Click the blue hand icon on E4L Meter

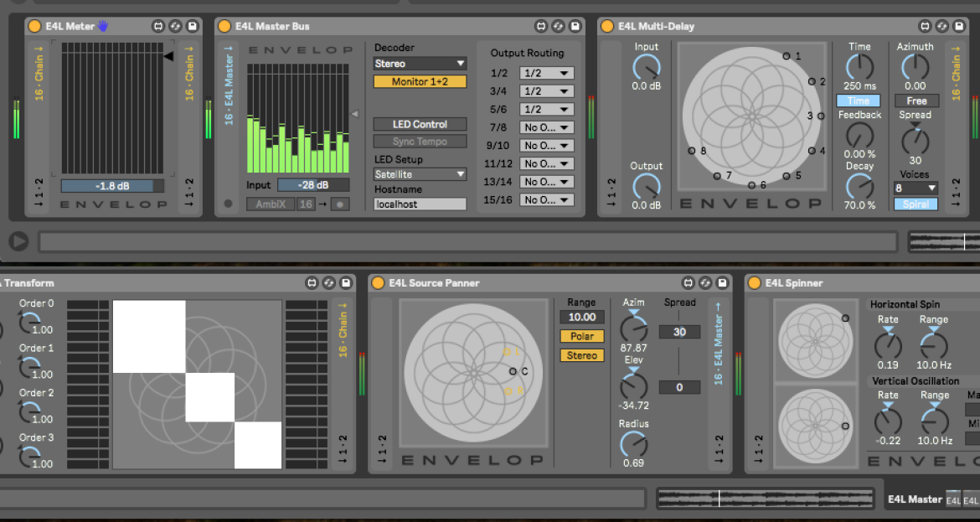tap(102, 26)
